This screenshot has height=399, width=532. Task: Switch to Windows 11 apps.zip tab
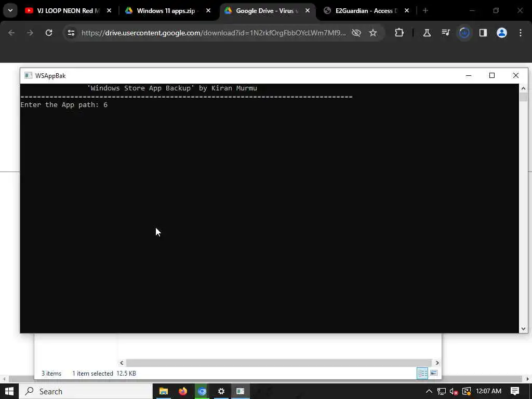click(166, 10)
